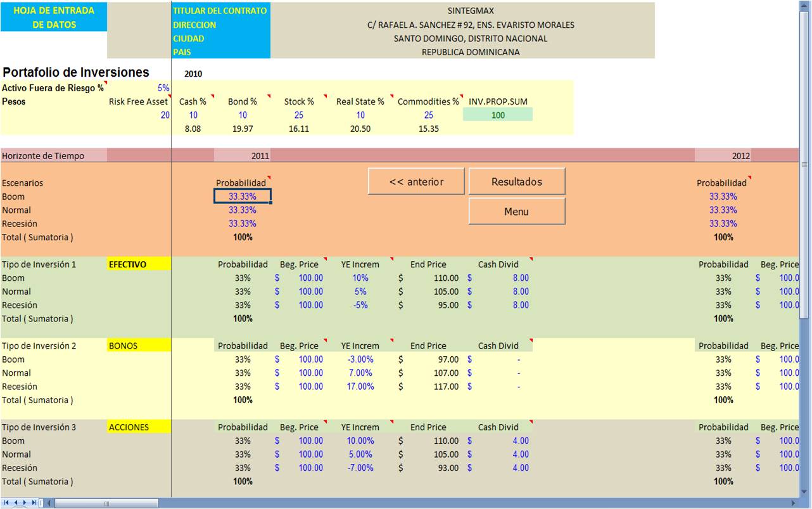812x509 pixels.
Task: Click the Menu button
Action: coord(517,211)
